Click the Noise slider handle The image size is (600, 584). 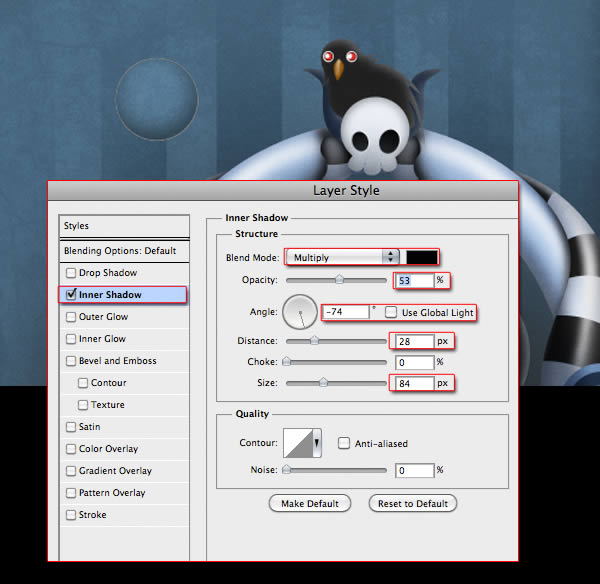(286, 469)
